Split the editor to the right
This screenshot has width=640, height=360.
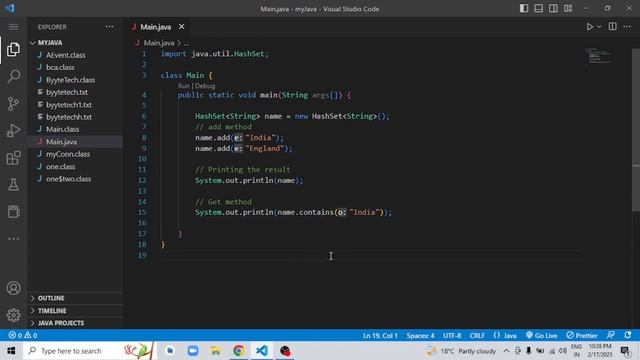click(x=613, y=27)
